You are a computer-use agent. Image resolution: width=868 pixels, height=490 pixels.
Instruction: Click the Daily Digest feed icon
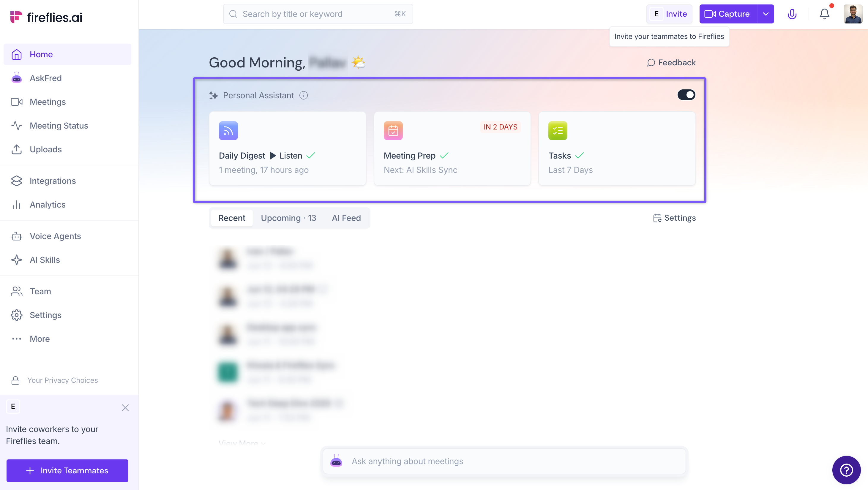tap(228, 131)
